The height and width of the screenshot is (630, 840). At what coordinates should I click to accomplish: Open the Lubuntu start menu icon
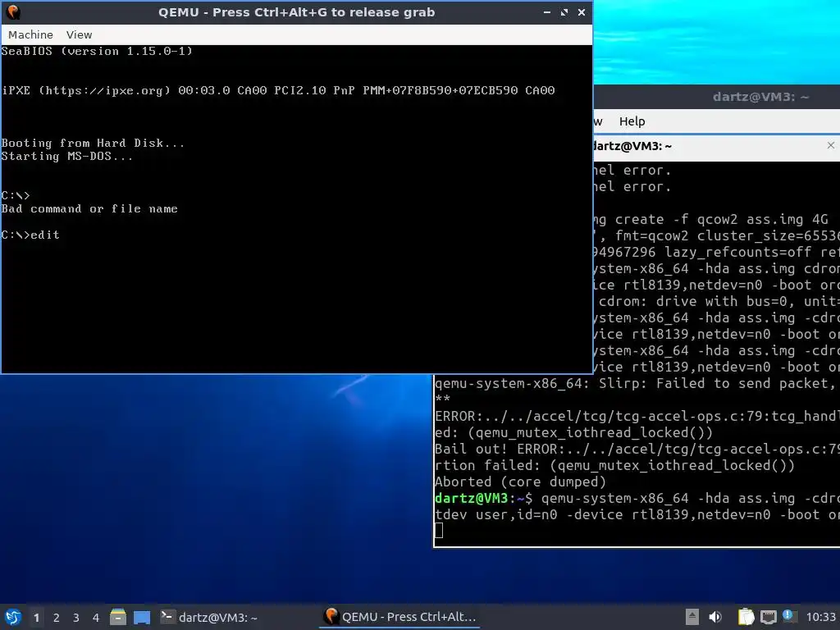click(13, 617)
